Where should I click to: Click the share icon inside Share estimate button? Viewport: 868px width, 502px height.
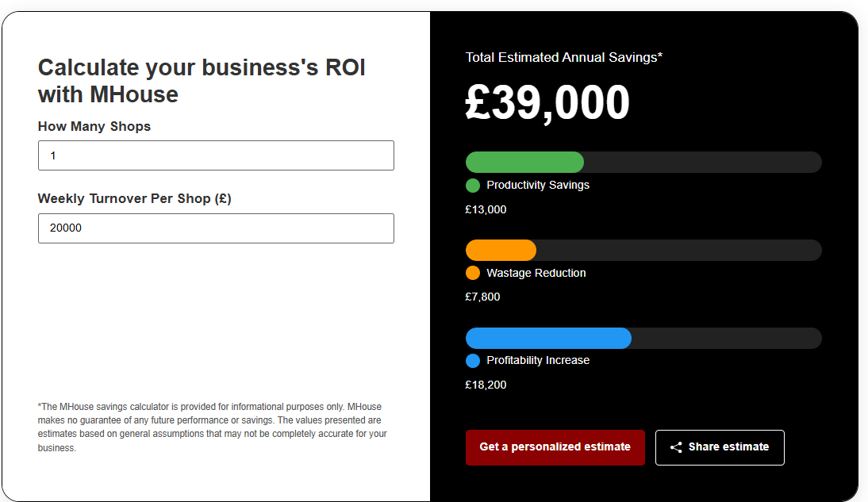[676, 446]
